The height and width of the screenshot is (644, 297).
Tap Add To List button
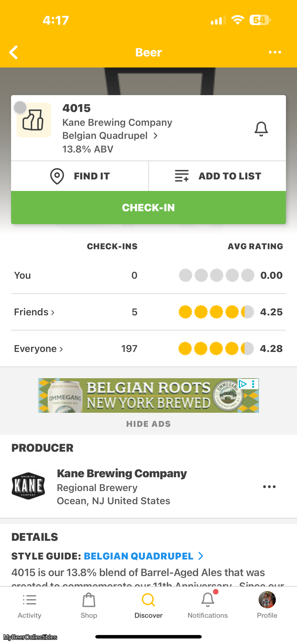click(x=217, y=176)
